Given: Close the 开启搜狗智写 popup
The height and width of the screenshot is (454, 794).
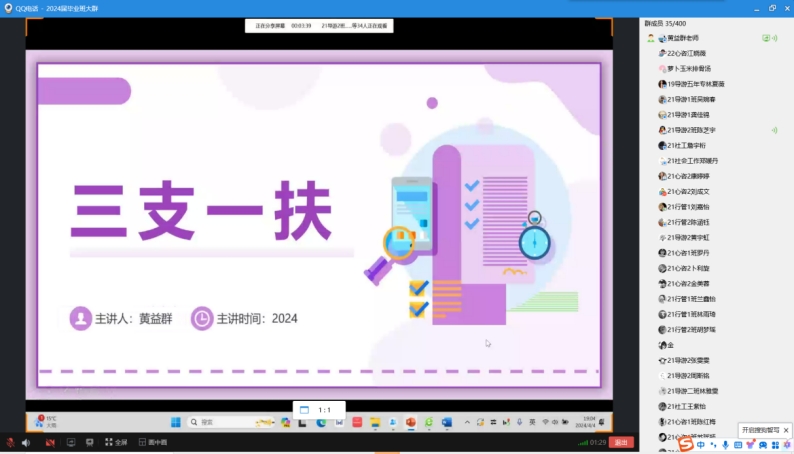Looking at the screenshot, I should click(787, 430).
